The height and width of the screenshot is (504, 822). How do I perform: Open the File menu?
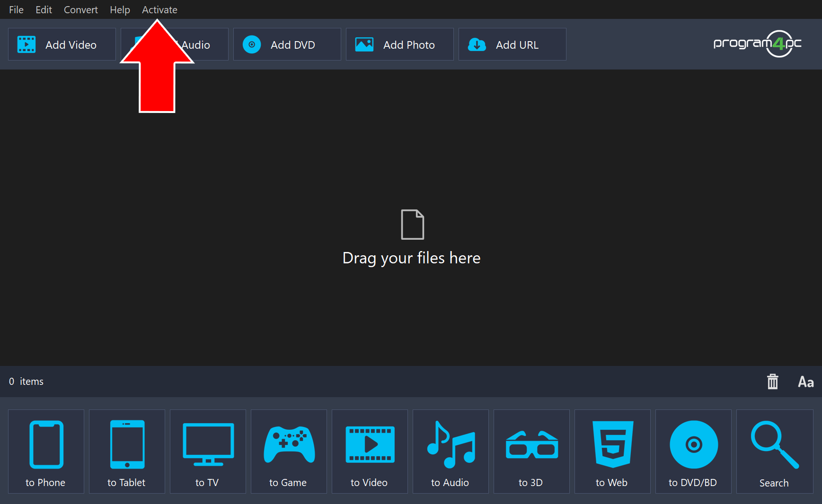pos(16,9)
